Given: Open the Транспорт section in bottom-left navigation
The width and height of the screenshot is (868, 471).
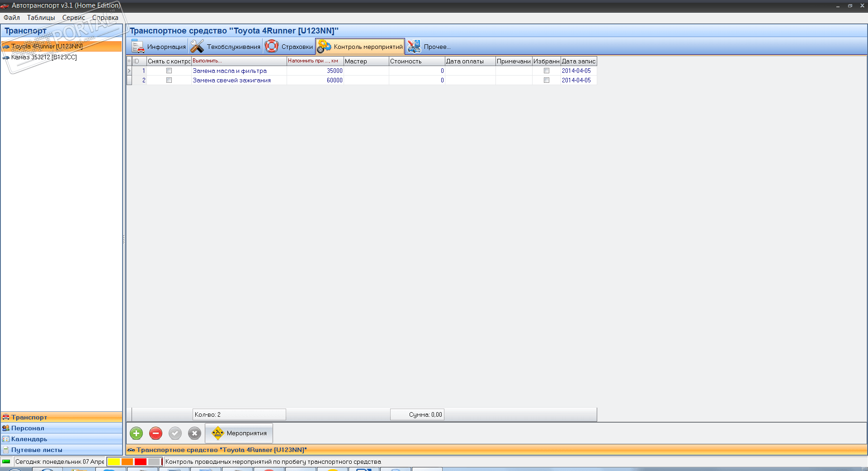Looking at the screenshot, I should [61, 417].
